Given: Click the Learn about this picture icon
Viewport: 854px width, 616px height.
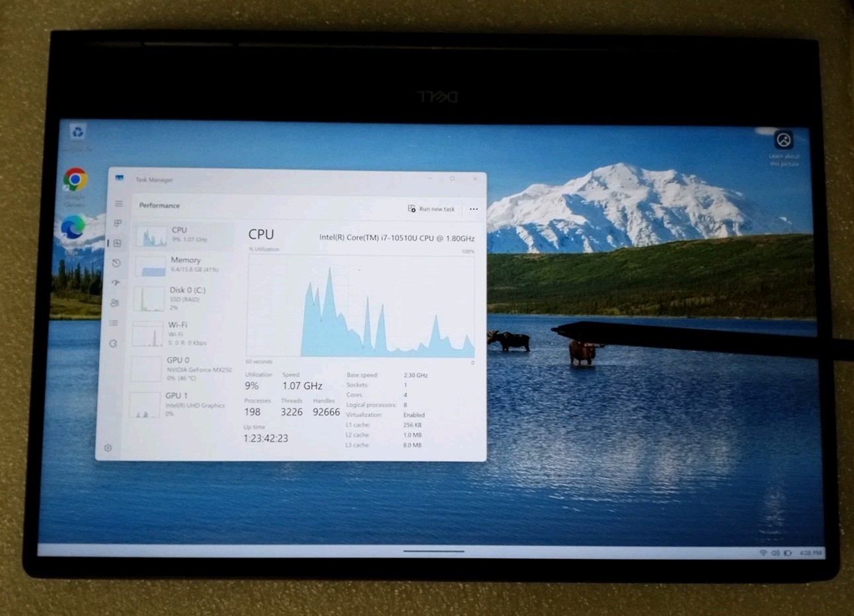Looking at the screenshot, I should (784, 140).
